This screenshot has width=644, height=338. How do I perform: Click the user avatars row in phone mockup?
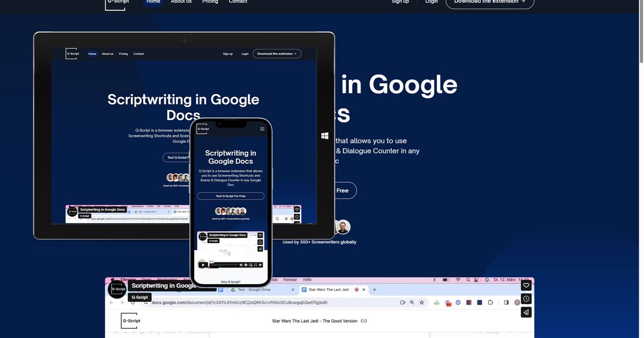(x=231, y=211)
